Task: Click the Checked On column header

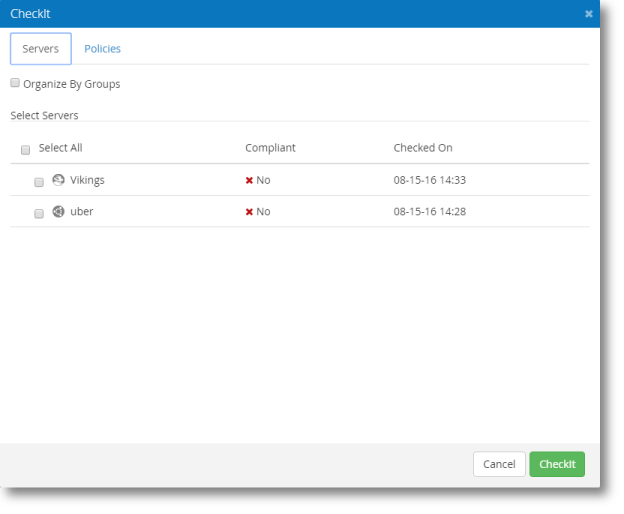Action: [423, 148]
